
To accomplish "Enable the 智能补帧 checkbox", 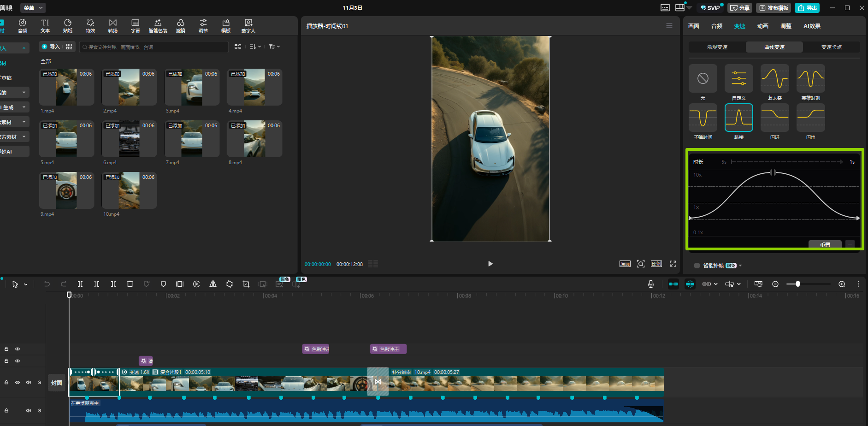I will click(697, 266).
